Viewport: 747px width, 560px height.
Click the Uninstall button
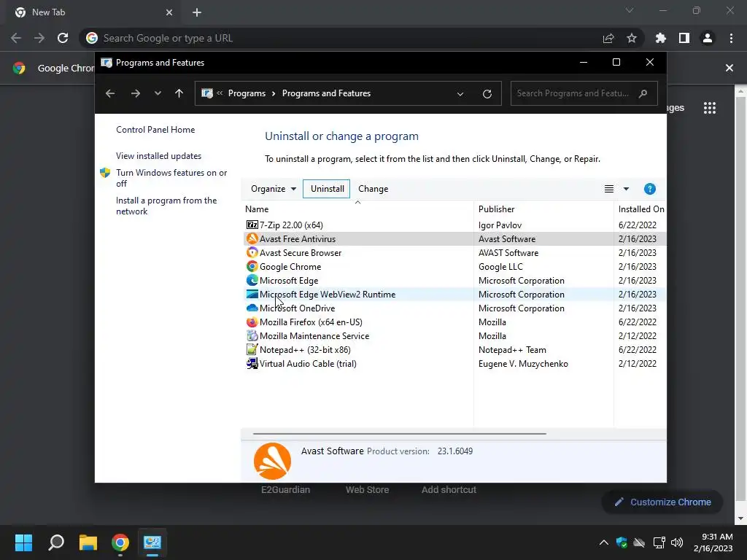(327, 189)
